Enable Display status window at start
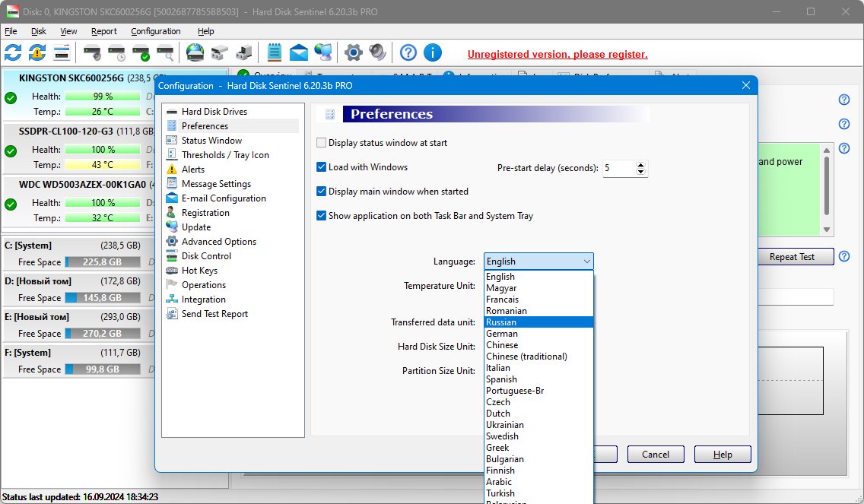 click(x=322, y=143)
